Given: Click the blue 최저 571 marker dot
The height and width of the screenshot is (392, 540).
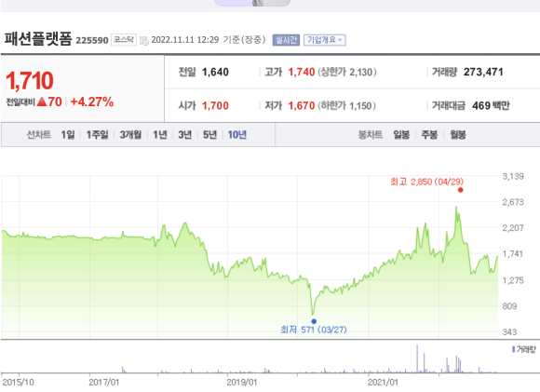Looking at the screenshot, I should (314, 321).
